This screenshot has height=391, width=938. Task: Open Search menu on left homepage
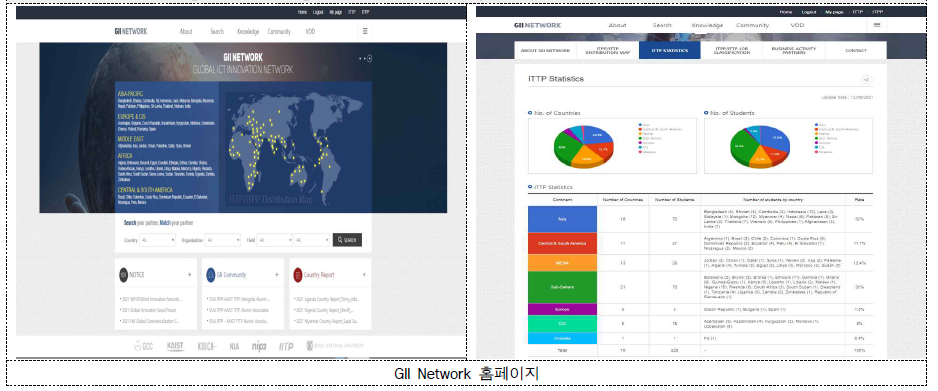point(217,32)
